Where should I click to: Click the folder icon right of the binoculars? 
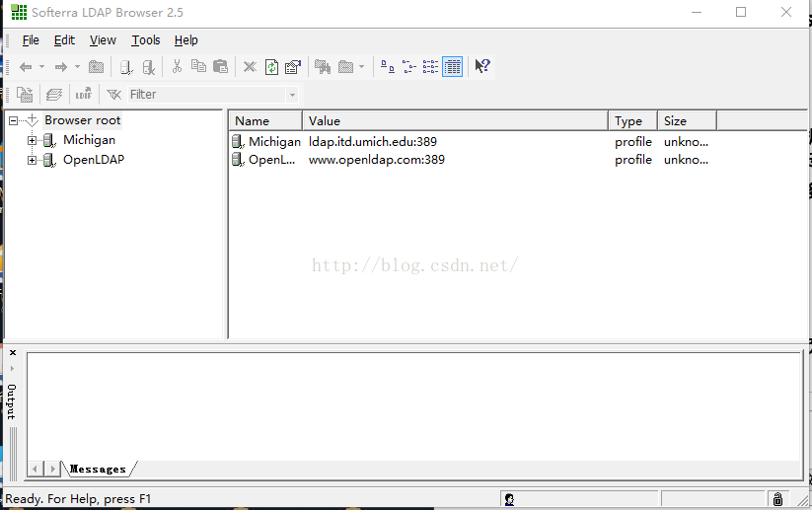coord(345,67)
